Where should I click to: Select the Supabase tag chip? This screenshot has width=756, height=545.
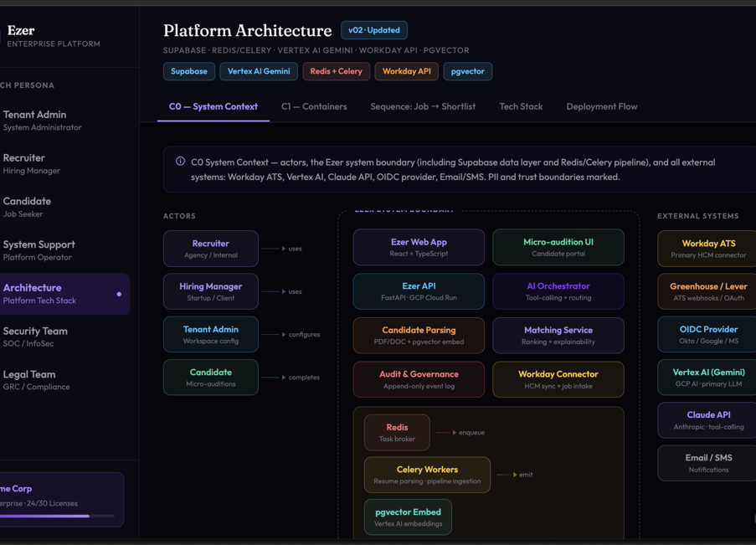189,71
